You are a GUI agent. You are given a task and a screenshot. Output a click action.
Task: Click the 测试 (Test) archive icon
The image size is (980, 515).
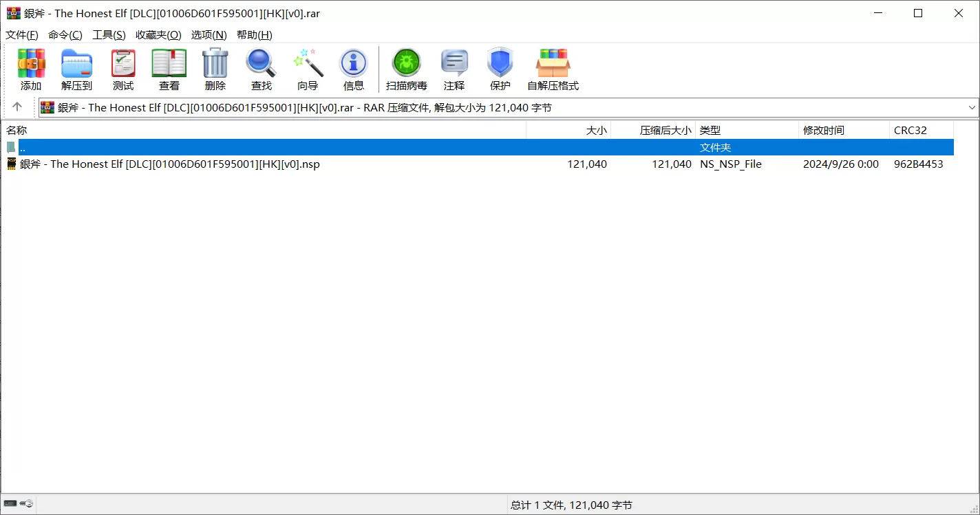point(123,68)
